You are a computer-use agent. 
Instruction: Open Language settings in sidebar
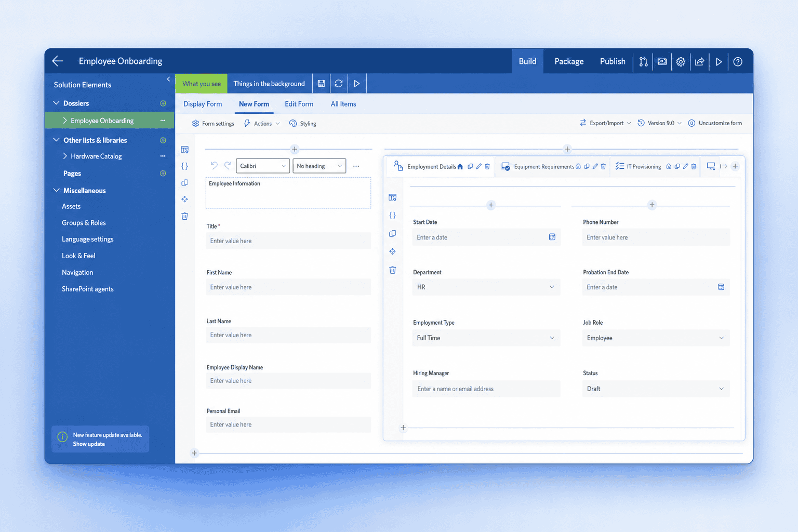[87, 239]
